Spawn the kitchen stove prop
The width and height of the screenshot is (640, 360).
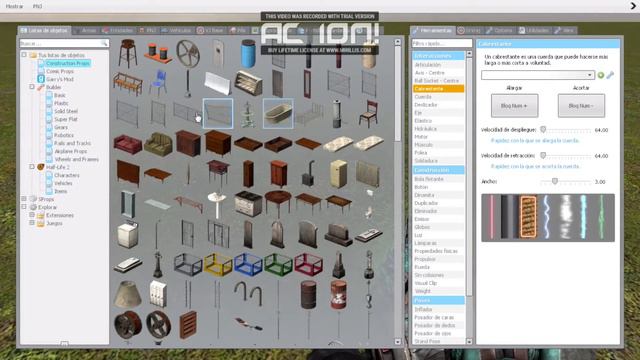[x=248, y=204]
